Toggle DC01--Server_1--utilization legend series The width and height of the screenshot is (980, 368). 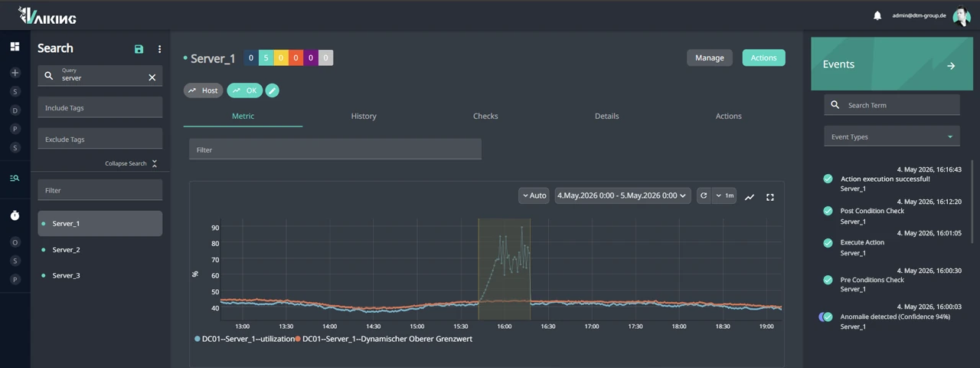point(244,338)
